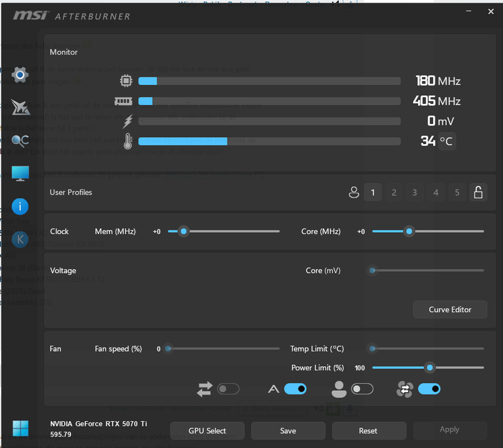Launch the OC Scanner icon
The image size is (503, 448).
(x=20, y=140)
